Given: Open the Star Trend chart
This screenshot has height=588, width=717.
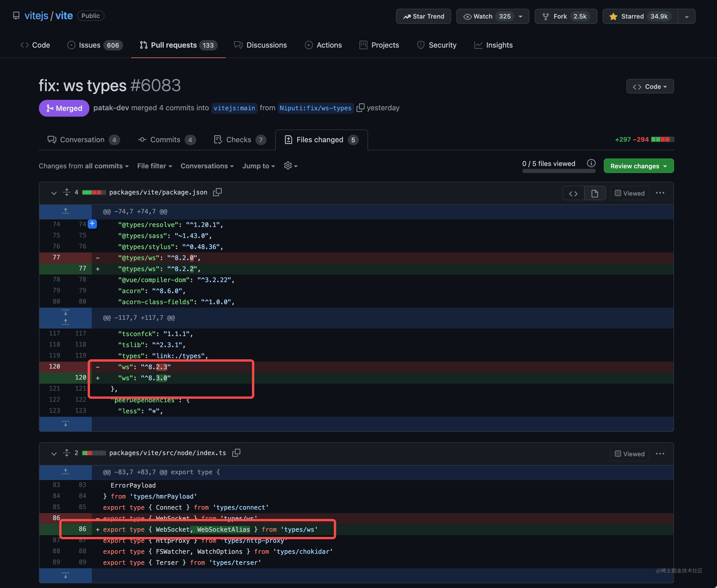Looking at the screenshot, I should (423, 16).
